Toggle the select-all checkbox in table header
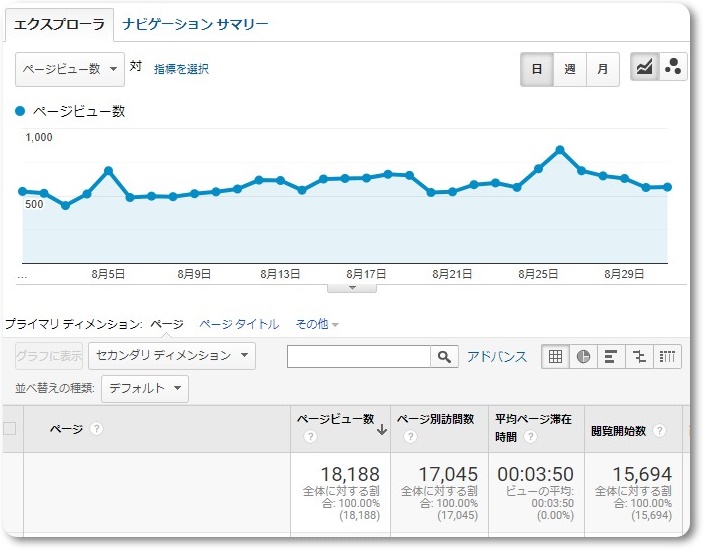The width and height of the screenshot is (704, 551). 10,429
